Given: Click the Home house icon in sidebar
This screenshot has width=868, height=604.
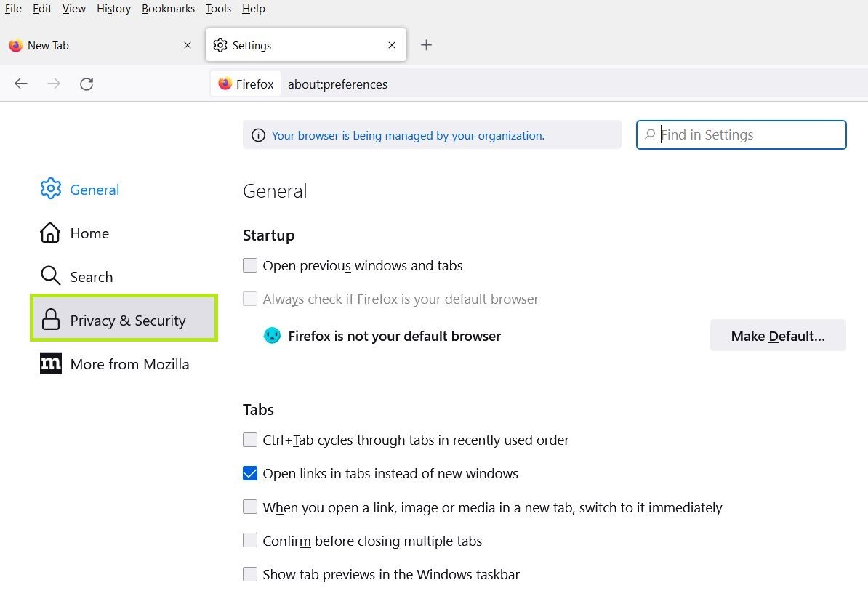Looking at the screenshot, I should [50, 233].
